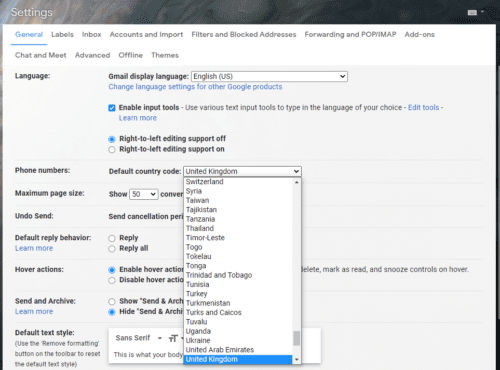
Task: Select Uganda from the country list
Action: pos(238,331)
